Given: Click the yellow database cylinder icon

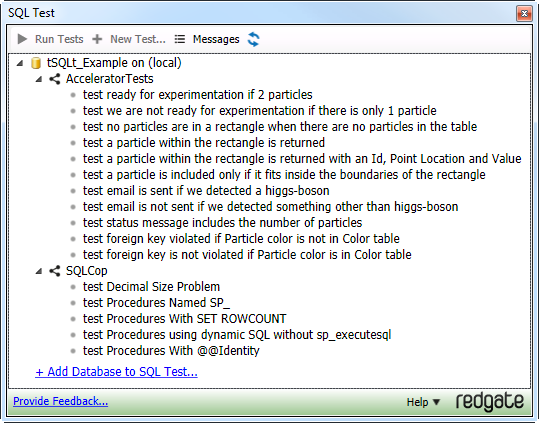Looking at the screenshot, I should (36, 63).
